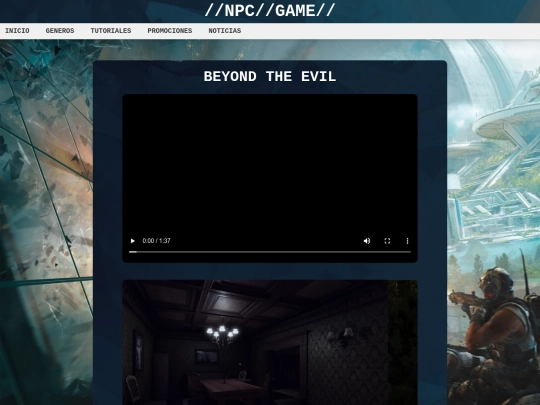This screenshot has width=540, height=405.
Task: Go to INICIO in the navigation bar
Action: pyautogui.click(x=17, y=31)
